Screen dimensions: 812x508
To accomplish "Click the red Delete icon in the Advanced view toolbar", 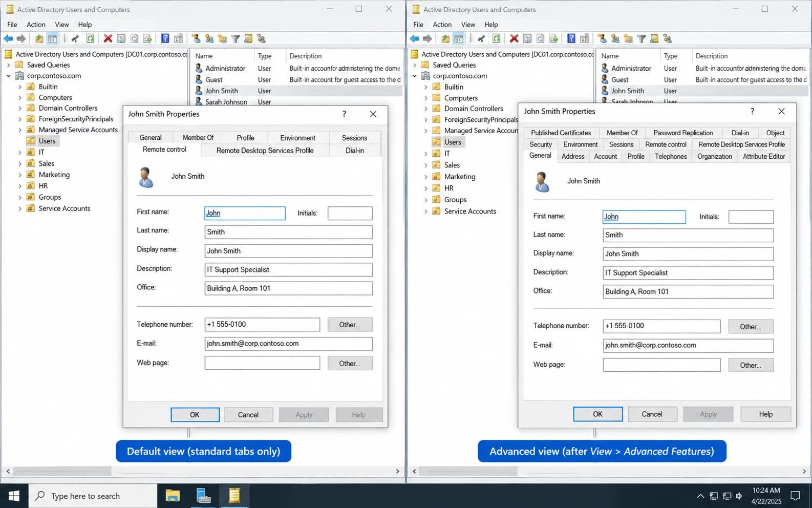I will click(514, 38).
